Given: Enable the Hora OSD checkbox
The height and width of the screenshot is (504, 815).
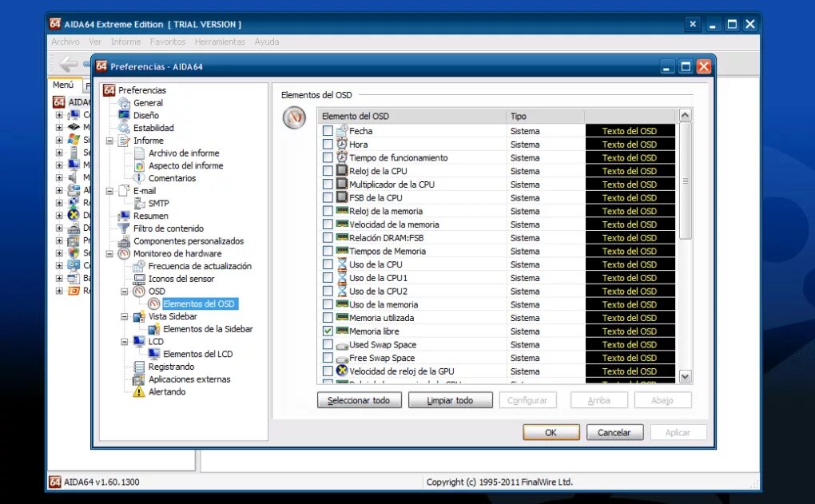Looking at the screenshot, I should tap(328, 144).
